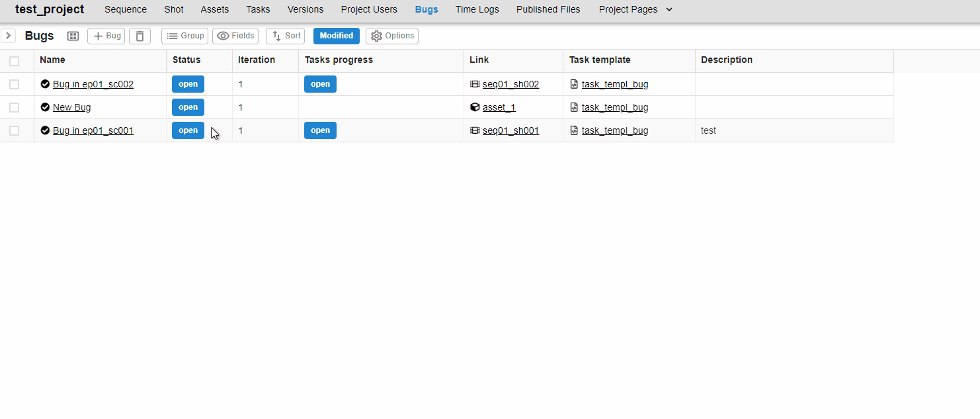Switch to the Time Logs tab
This screenshot has width=980, height=419.
point(477,9)
